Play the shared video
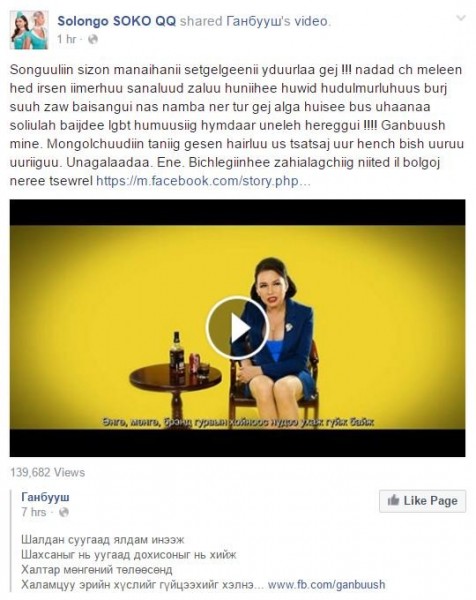The height and width of the screenshot is (600, 476). [237, 328]
